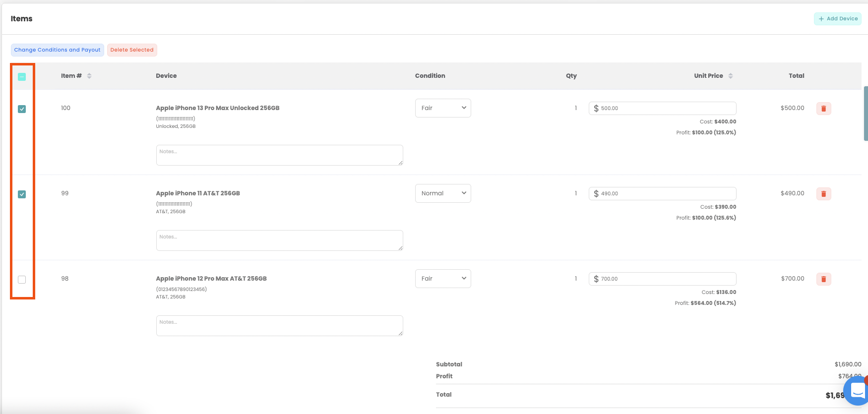Image resolution: width=868 pixels, height=414 pixels.
Task: Click item number 99 cell
Action: 65,193
